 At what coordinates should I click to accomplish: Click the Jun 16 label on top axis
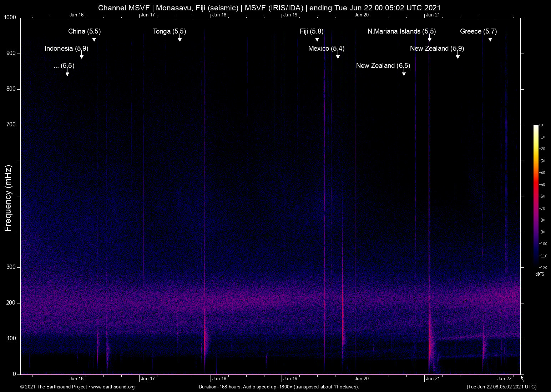[77, 15]
